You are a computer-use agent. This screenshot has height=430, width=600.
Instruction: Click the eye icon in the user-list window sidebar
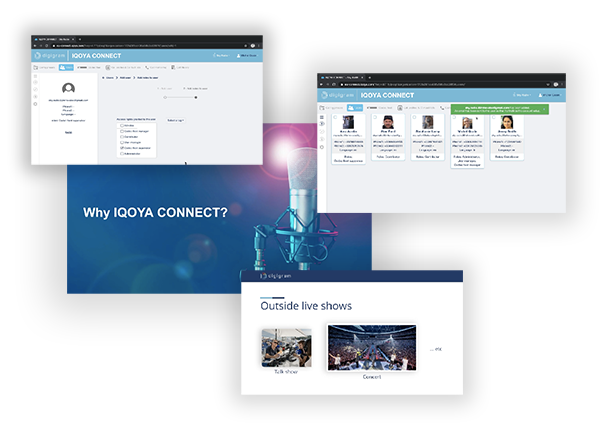[x=322, y=124]
